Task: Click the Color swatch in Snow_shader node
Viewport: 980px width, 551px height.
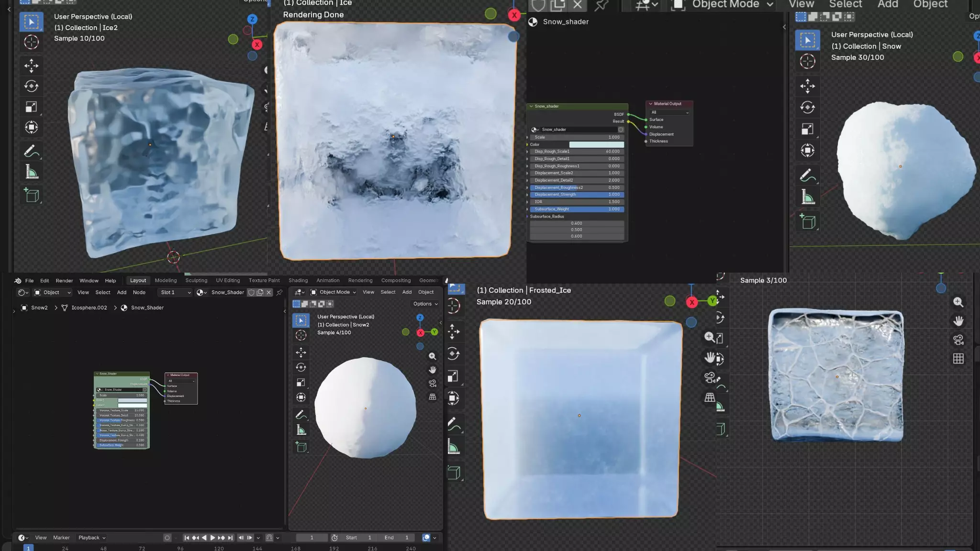Action: (596, 144)
